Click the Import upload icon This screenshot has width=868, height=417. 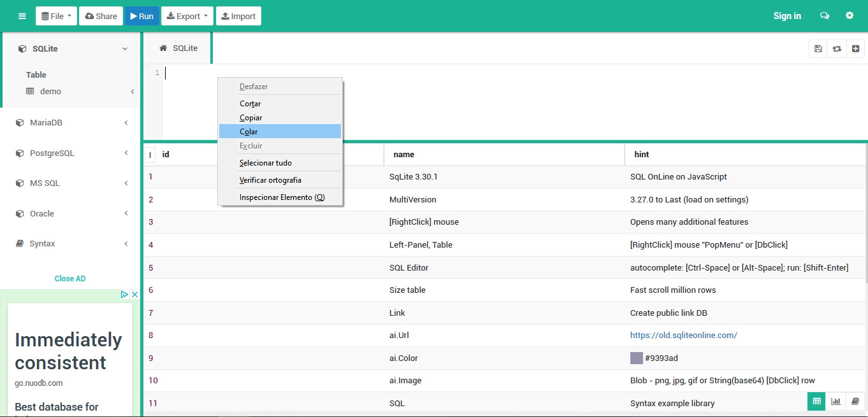(226, 16)
